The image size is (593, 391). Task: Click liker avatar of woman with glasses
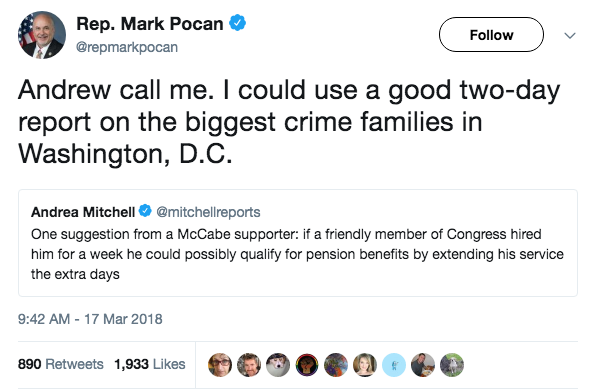tap(220, 365)
